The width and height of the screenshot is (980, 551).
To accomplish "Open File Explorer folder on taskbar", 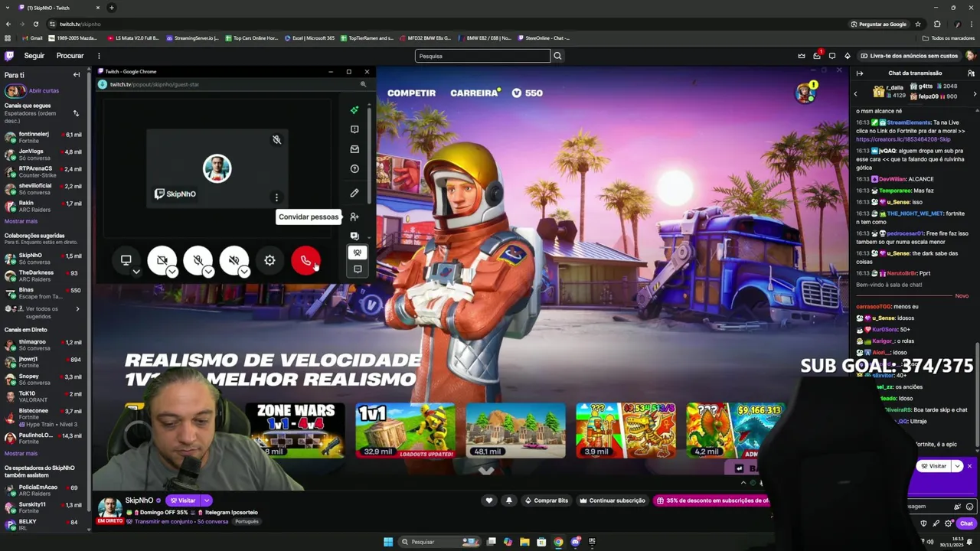I will pyautogui.click(x=524, y=542).
